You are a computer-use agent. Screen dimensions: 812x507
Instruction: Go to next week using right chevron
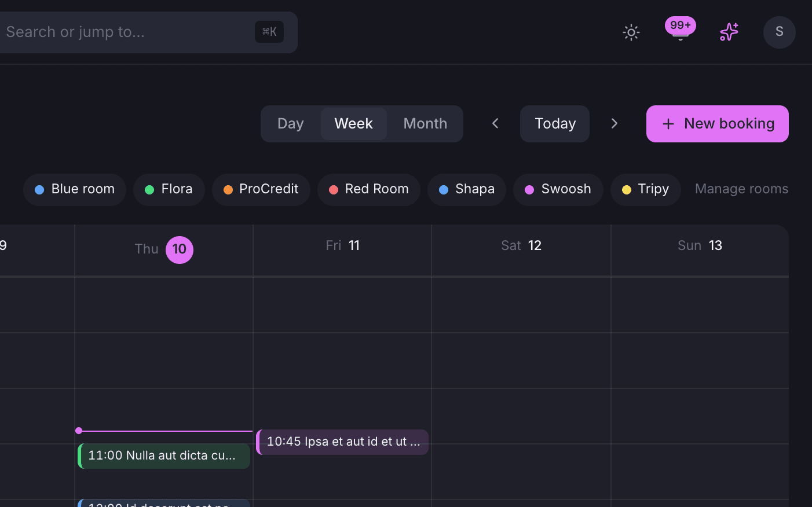[615, 123]
